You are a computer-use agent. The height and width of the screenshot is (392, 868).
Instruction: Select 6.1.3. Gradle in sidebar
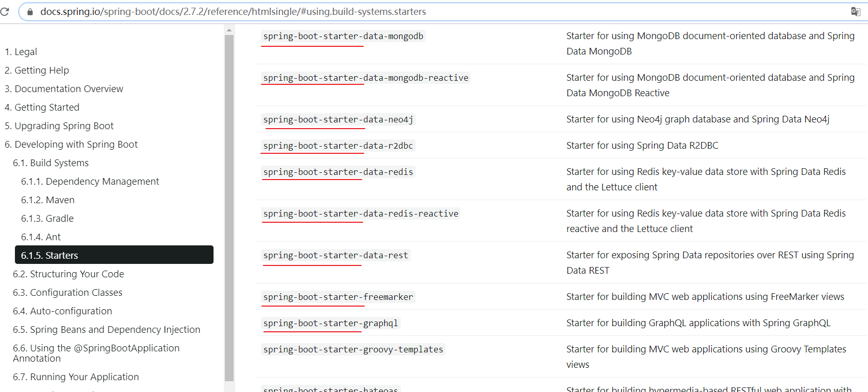click(47, 219)
